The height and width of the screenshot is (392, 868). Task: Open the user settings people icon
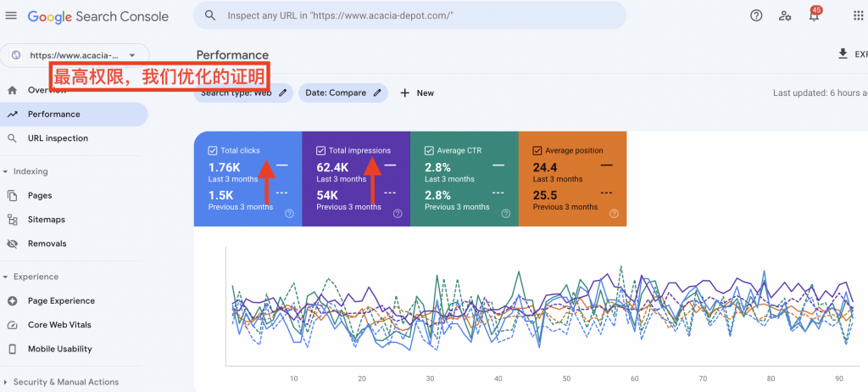click(x=785, y=15)
